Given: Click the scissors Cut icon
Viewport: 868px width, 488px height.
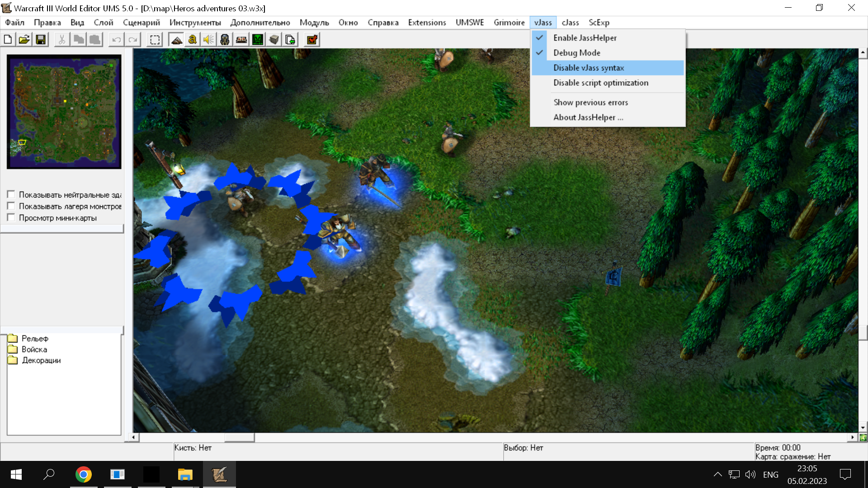Looking at the screenshot, I should click(x=62, y=40).
